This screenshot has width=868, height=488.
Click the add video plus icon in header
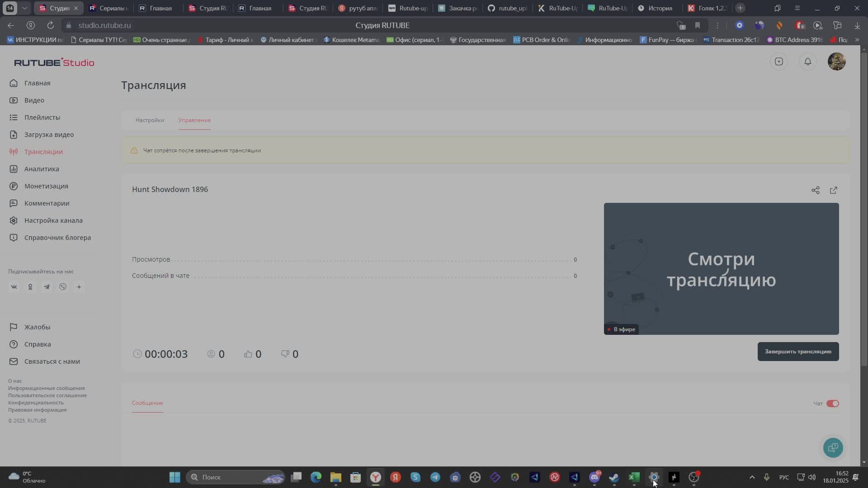click(x=779, y=61)
